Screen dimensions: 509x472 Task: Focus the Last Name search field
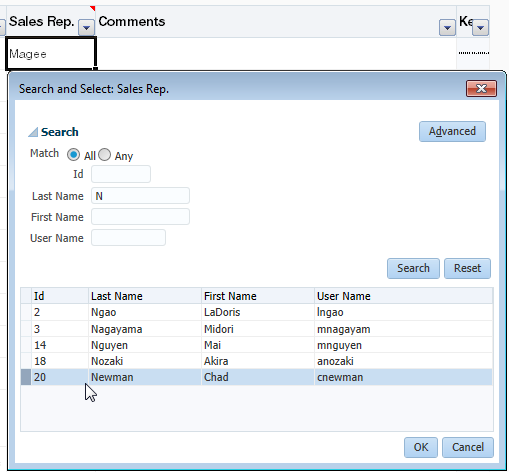[x=140, y=196]
